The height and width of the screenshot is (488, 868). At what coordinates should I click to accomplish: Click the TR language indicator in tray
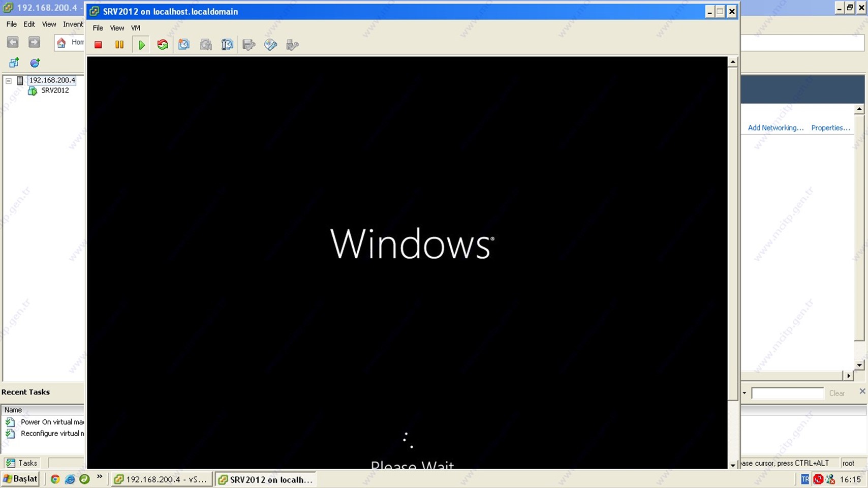(x=805, y=479)
